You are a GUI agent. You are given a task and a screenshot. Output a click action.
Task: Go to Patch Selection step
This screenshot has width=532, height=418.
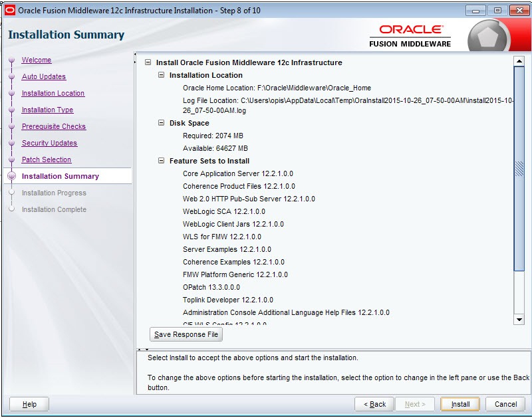pos(47,159)
